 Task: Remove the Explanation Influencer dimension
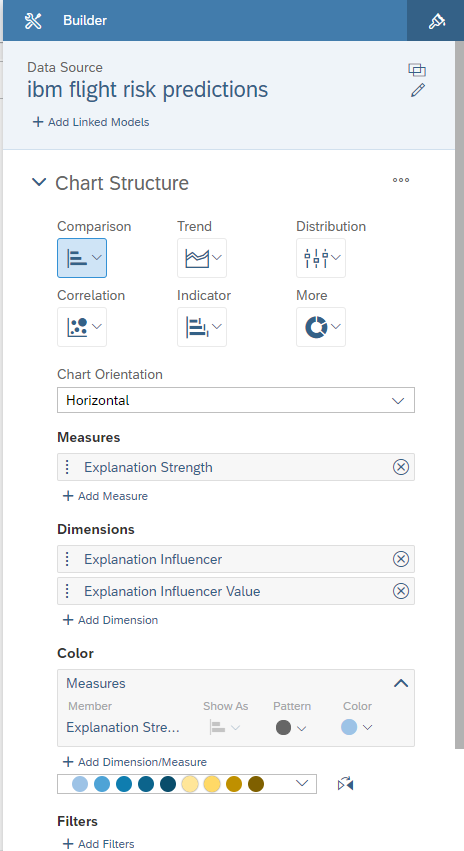[x=401, y=559]
